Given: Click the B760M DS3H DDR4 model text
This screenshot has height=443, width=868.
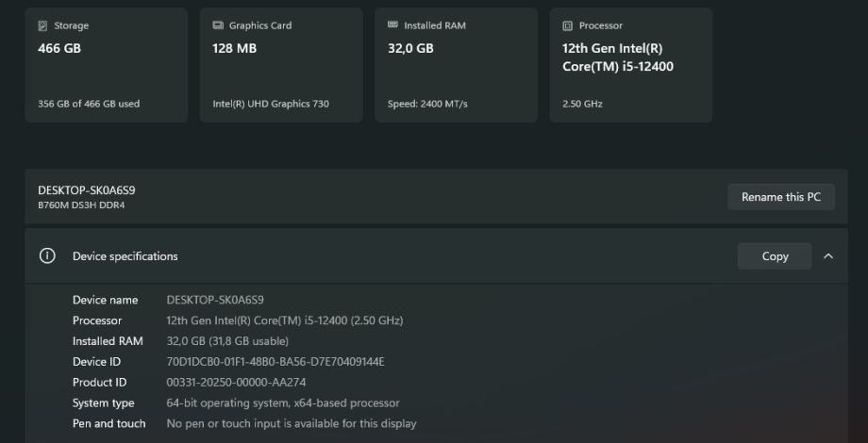Looking at the screenshot, I should 81,205.
